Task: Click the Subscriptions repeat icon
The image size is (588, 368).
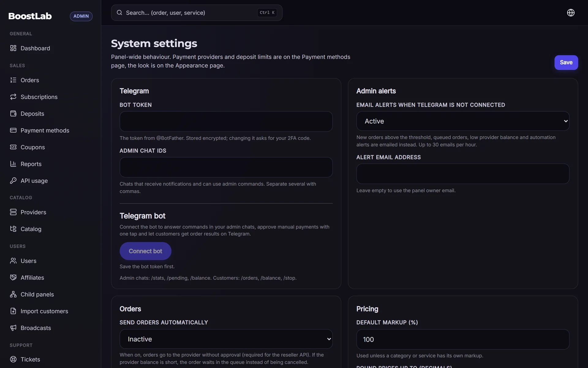Action: coord(13,97)
